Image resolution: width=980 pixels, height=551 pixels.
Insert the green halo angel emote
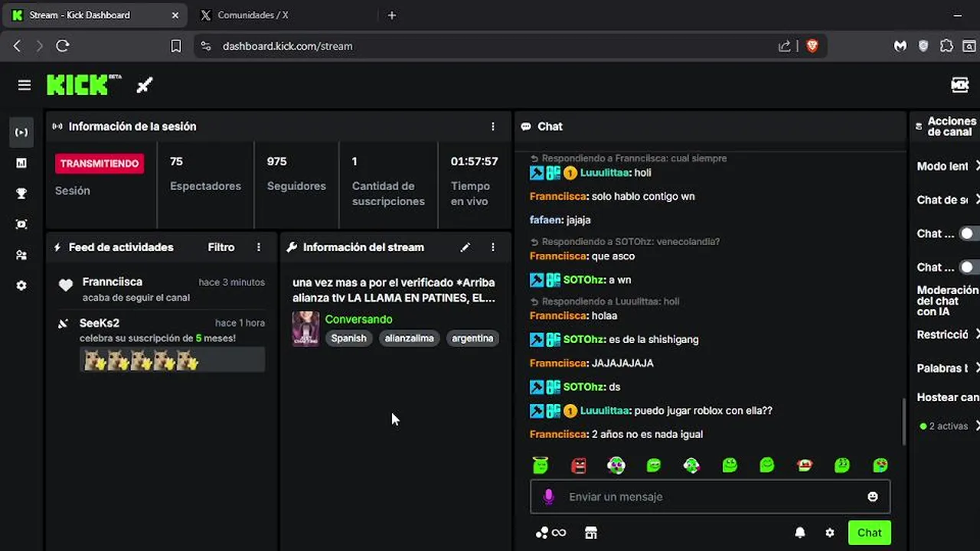click(x=541, y=465)
